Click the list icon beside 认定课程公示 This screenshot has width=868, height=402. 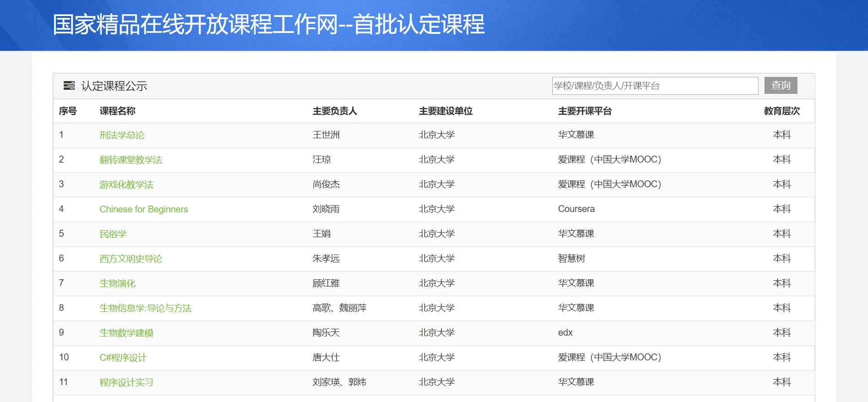(x=69, y=86)
